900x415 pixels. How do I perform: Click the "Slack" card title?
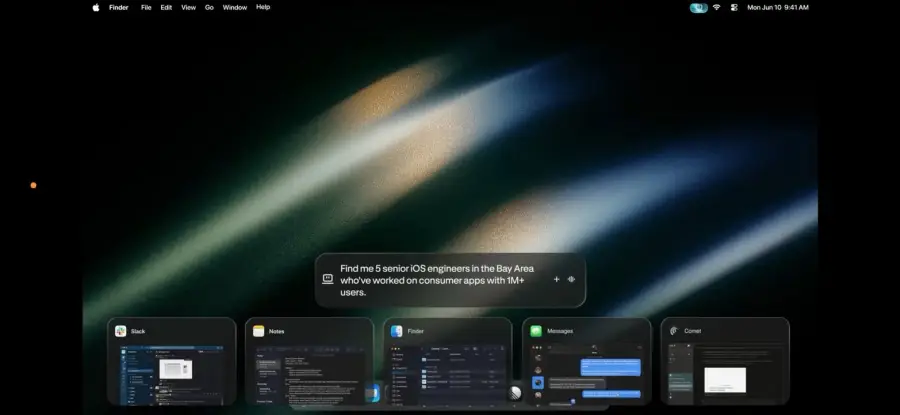point(138,331)
